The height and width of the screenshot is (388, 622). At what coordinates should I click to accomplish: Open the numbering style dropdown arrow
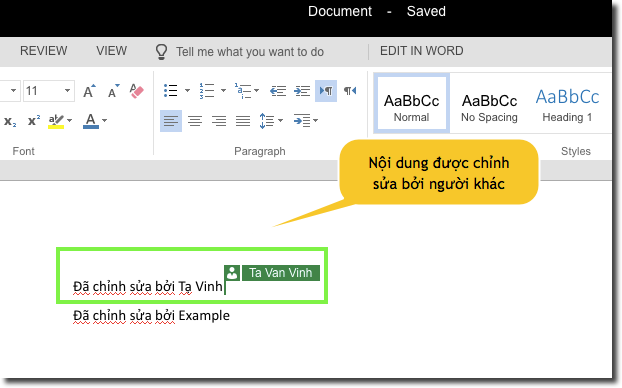[x=223, y=90]
